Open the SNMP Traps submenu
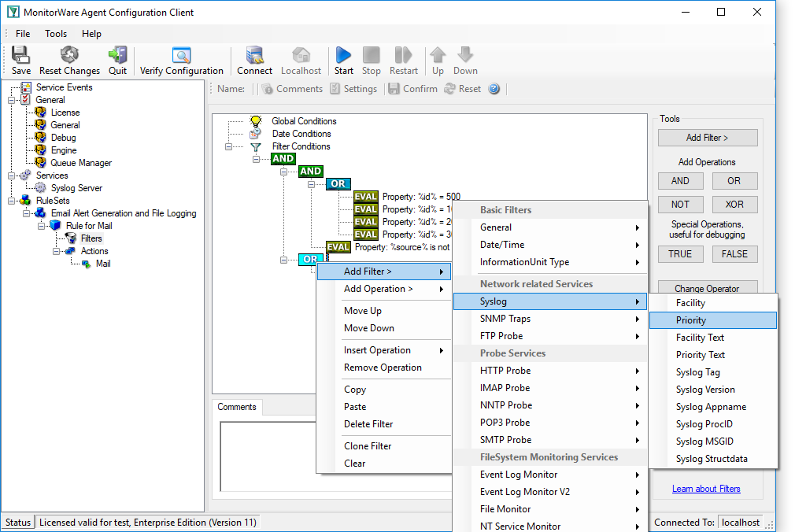This screenshot has width=795, height=532. tap(550, 319)
